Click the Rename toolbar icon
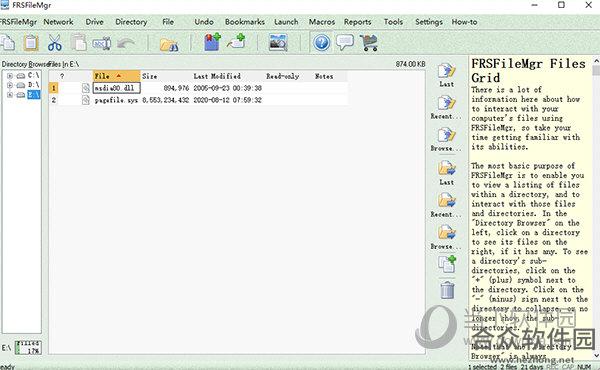 [x=102, y=43]
